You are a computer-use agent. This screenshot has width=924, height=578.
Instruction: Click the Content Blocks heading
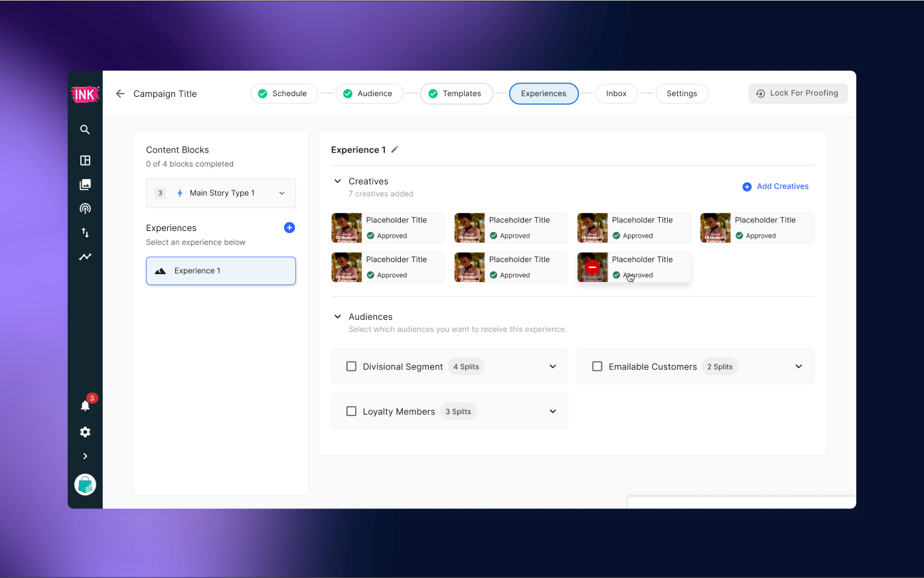(177, 150)
